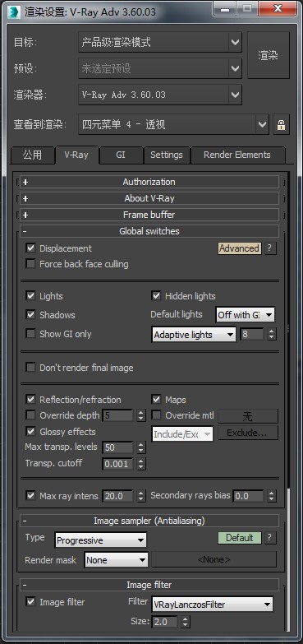Click the Transp. cutoff spinner
The width and height of the screenshot is (303, 644).
coord(141,464)
